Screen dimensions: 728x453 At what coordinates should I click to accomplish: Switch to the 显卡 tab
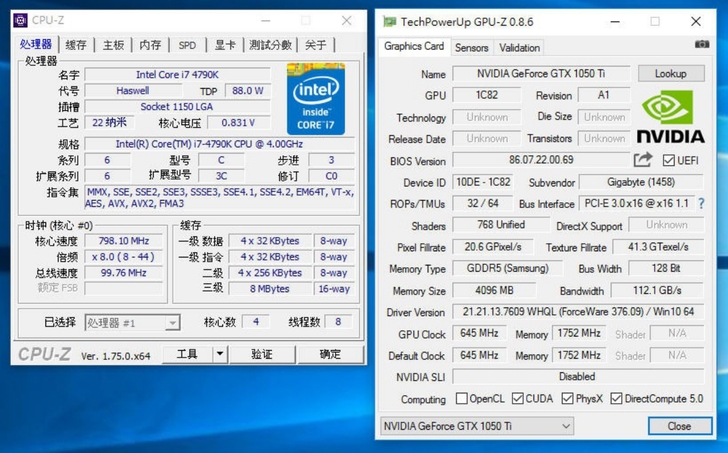pos(225,45)
